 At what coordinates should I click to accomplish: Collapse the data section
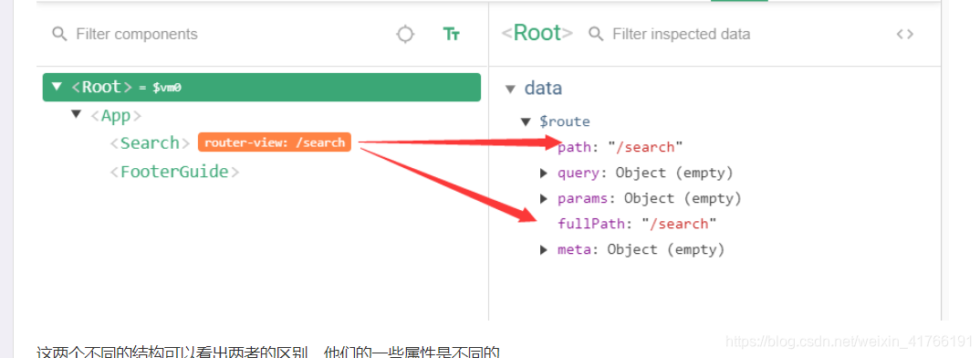(511, 89)
